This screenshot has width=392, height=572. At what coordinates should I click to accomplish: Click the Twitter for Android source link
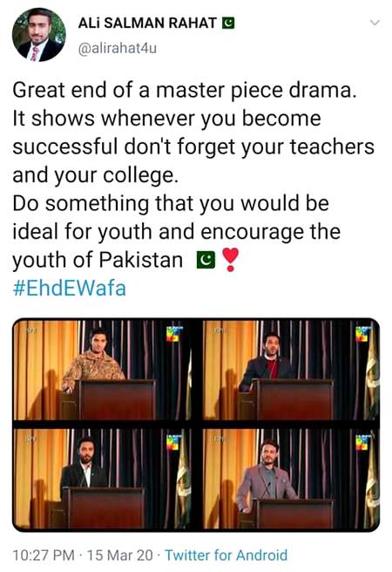point(226,555)
